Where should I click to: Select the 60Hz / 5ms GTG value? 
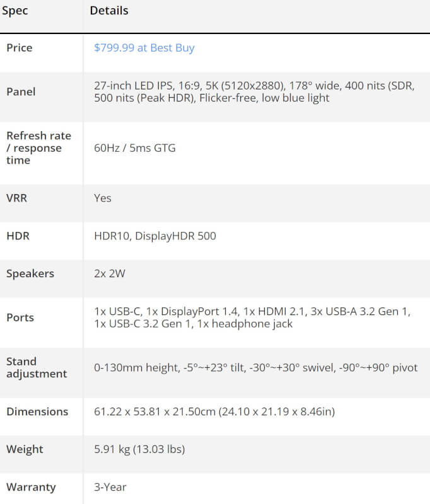point(135,148)
